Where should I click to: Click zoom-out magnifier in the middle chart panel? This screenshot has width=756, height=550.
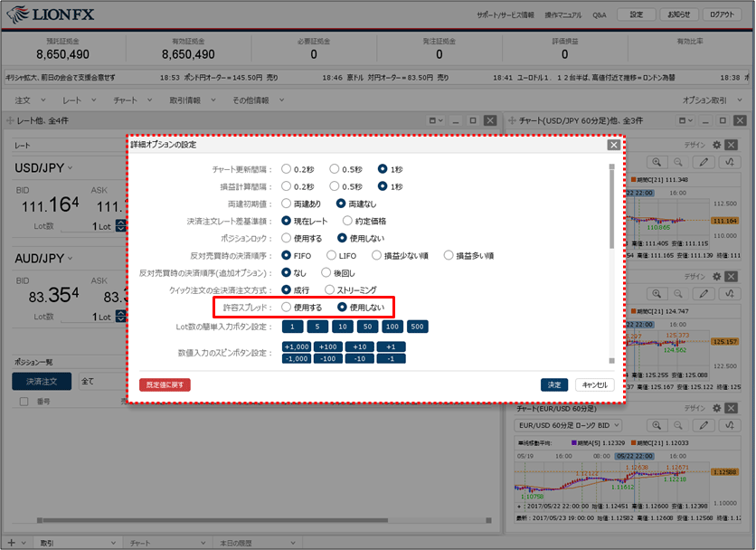pos(678,293)
